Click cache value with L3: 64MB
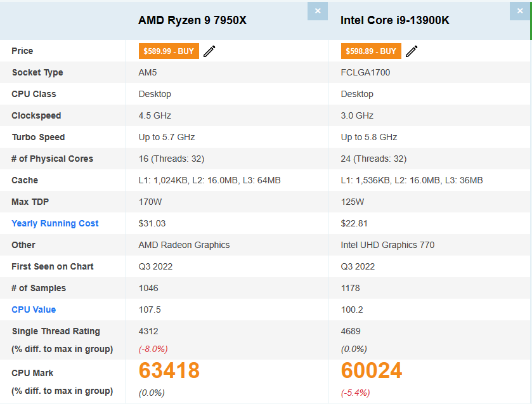 coord(209,180)
